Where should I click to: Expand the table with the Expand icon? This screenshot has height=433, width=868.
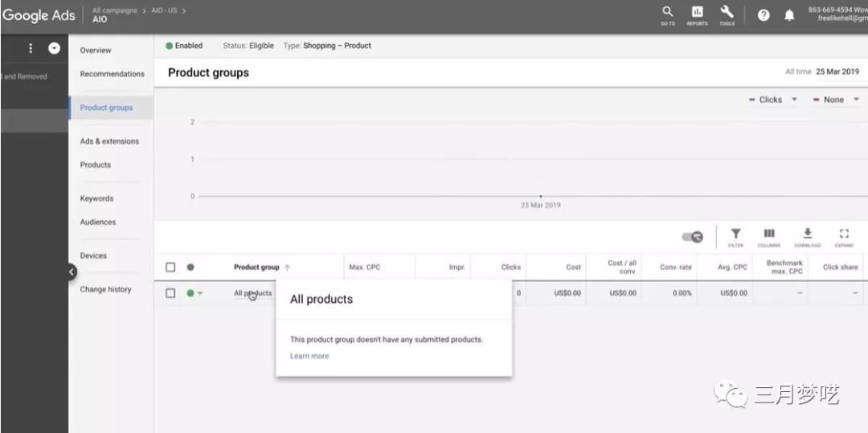point(844,236)
